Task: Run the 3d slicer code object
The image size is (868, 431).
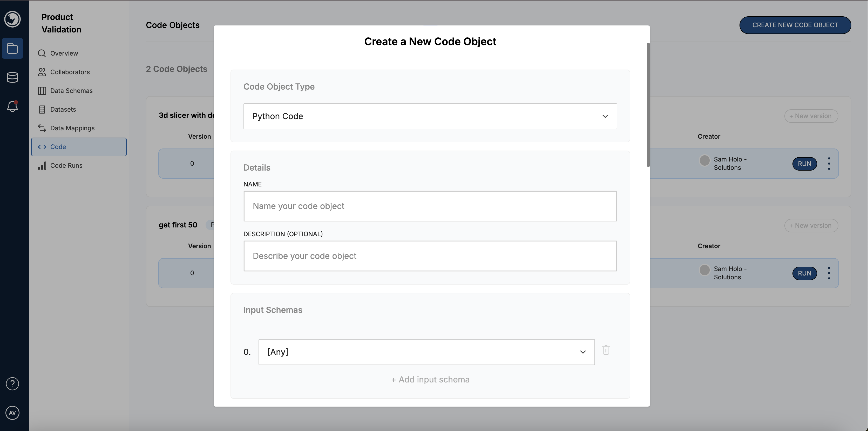Action: [804, 164]
